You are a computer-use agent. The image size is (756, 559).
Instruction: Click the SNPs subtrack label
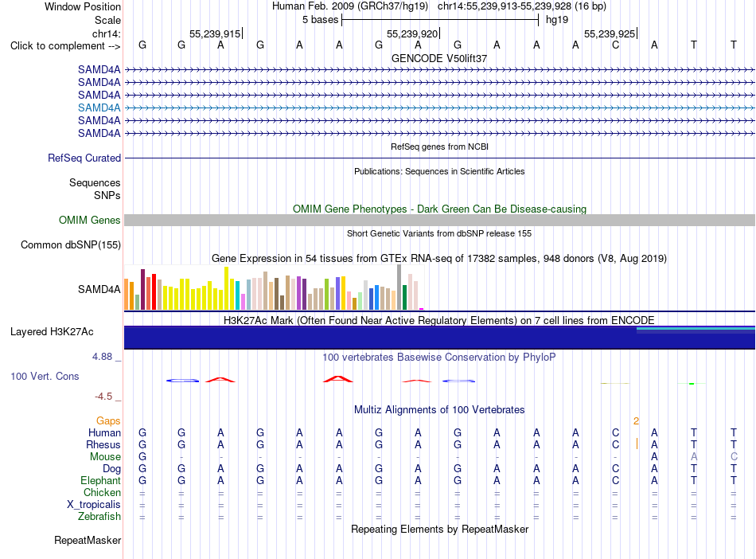pos(107,195)
